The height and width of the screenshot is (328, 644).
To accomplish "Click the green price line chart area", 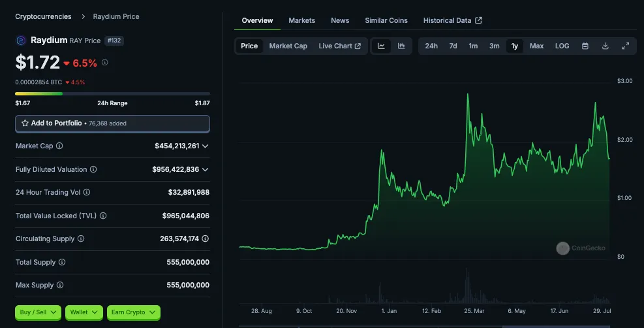I will point(425,177).
